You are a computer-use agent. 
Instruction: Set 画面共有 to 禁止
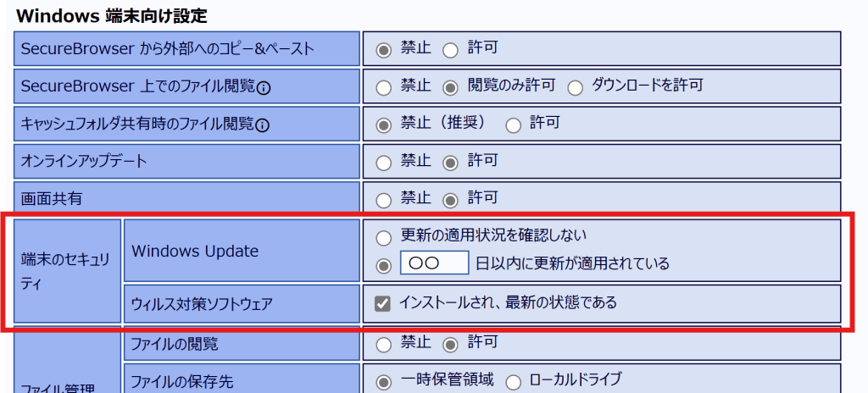point(384,201)
